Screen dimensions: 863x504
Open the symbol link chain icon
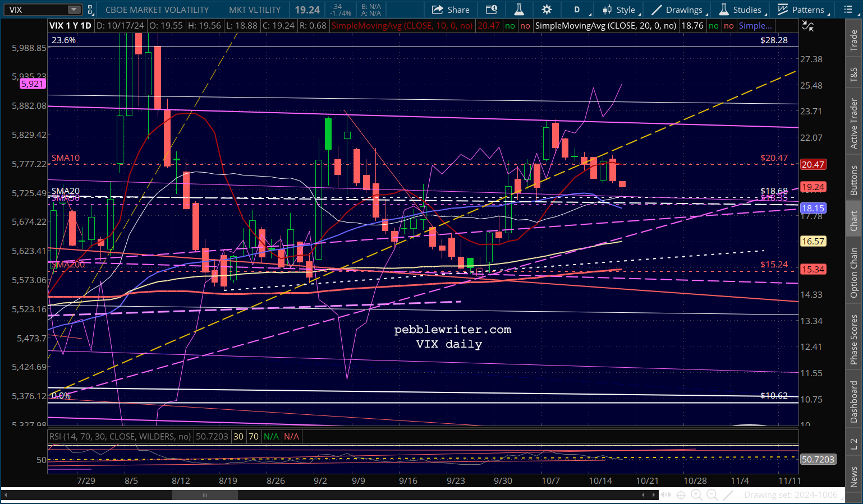90,10
